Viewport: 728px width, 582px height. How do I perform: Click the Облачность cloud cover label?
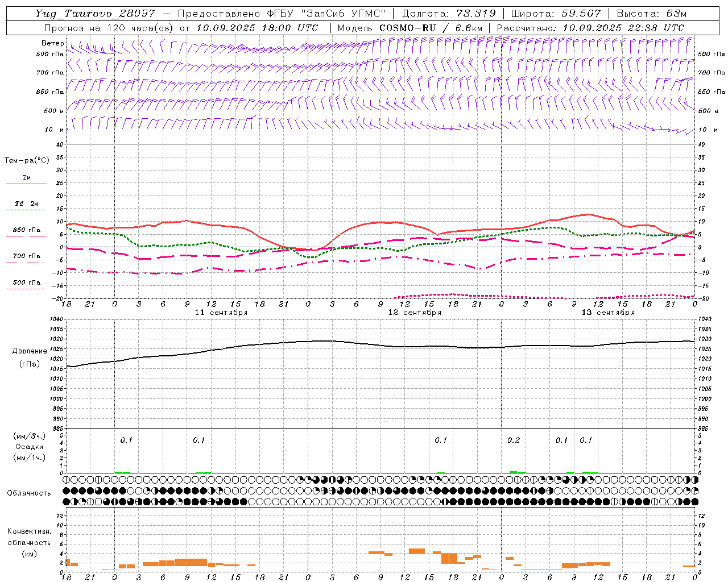pyautogui.click(x=29, y=493)
